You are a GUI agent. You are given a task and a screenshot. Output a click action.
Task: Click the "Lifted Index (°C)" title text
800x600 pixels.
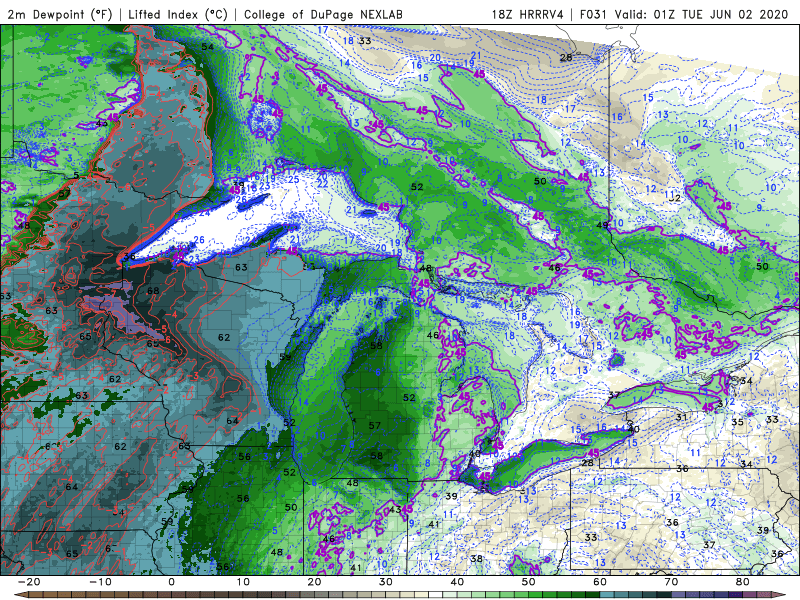(178, 14)
